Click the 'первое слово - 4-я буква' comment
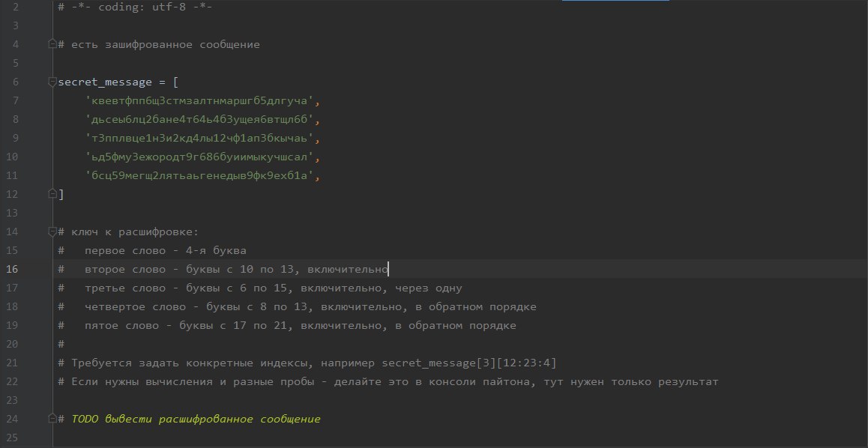The height and width of the screenshot is (448, 868). [x=166, y=250]
